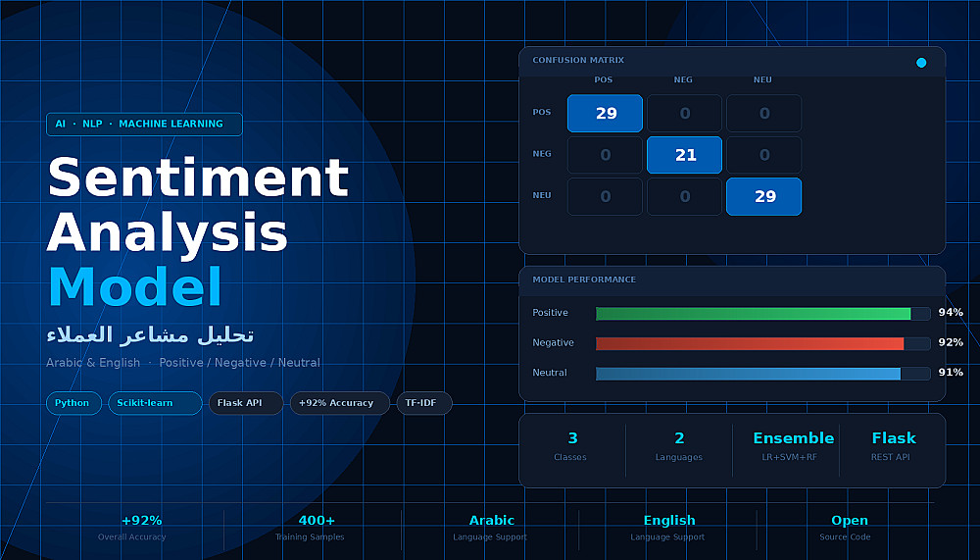Click the NEU row, NEG column zero cell
The height and width of the screenshot is (560, 980).
pyautogui.click(x=684, y=196)
